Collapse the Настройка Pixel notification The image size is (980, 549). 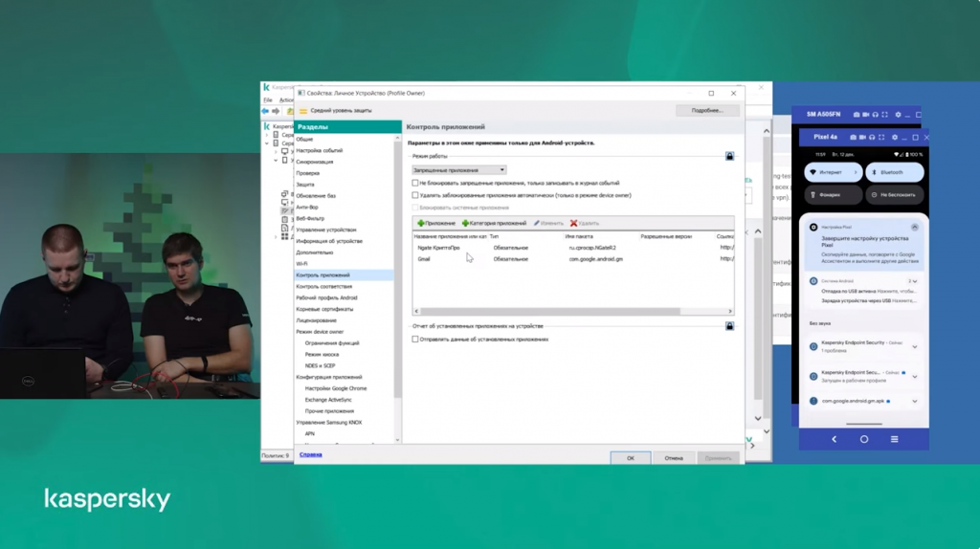click(914, 228)
